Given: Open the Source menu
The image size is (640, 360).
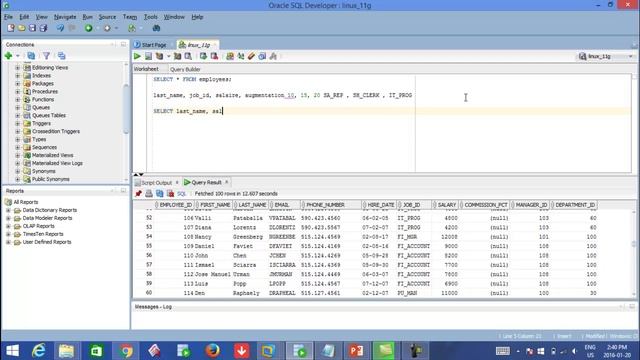Looking at the screenshot, I should pyautogui.click(x=107, y=17).
